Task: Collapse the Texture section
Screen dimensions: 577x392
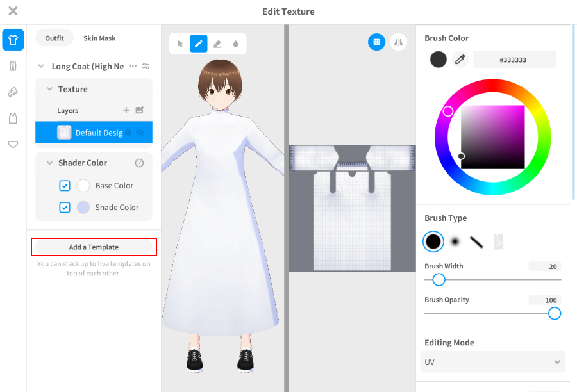Action: pyautogui.click(x=49, y=89)
